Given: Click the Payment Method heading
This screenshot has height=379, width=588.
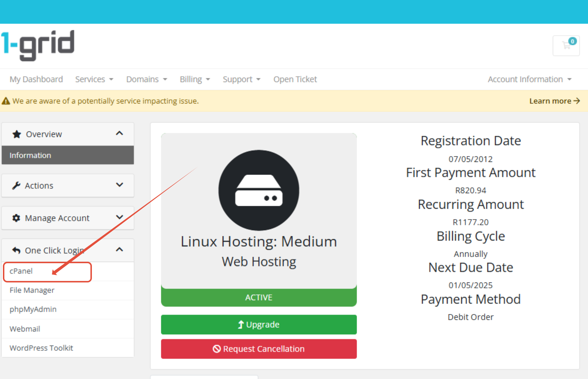Looking at the screenshot, I should pyautogui.click(x=471, y=299).
